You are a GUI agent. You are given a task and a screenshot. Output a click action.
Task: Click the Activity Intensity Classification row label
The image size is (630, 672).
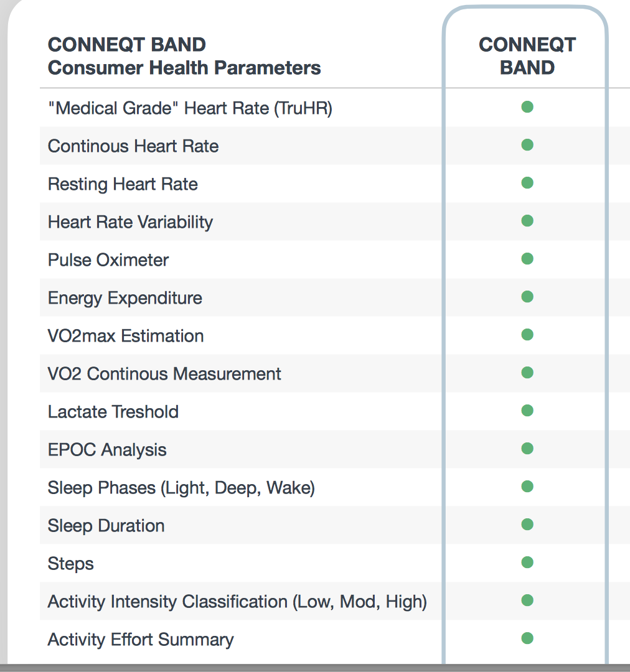tap(237, 602)
